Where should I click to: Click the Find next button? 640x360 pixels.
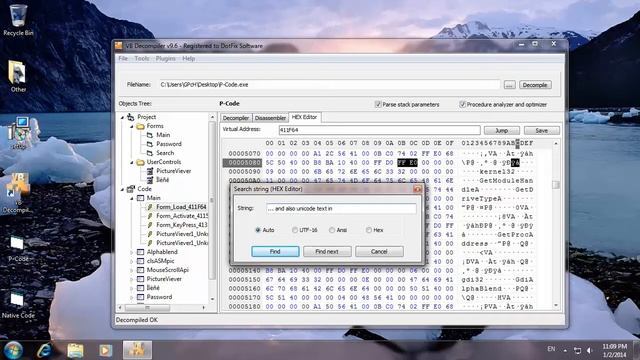327,251
